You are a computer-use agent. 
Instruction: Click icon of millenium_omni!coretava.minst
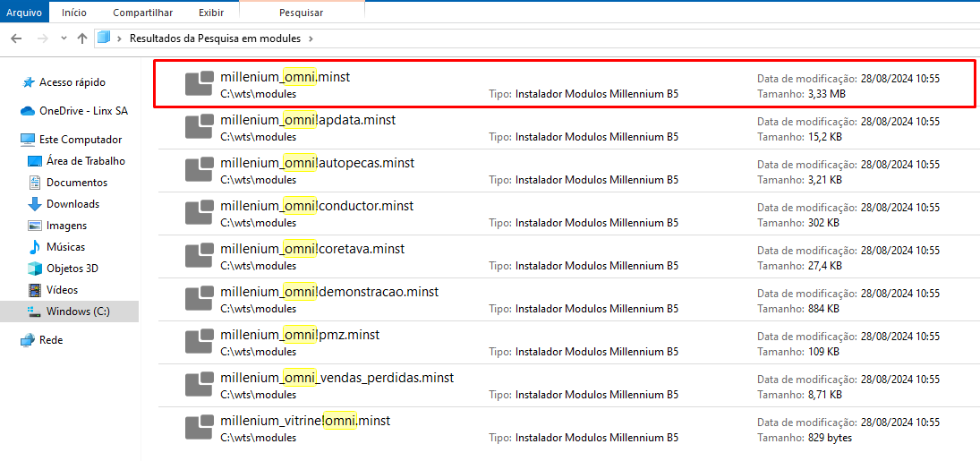tap(200, 256)
